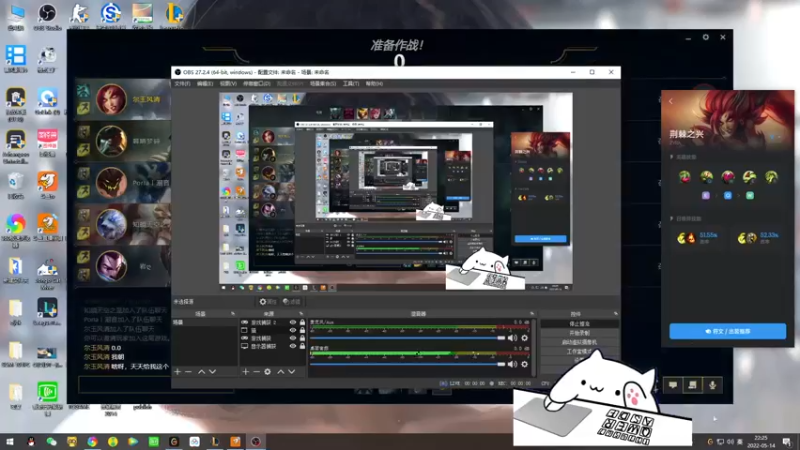This screenshot has height=450, width=800.
Task: Click taskbar clock showing 22:25
Action: (760, 442)
